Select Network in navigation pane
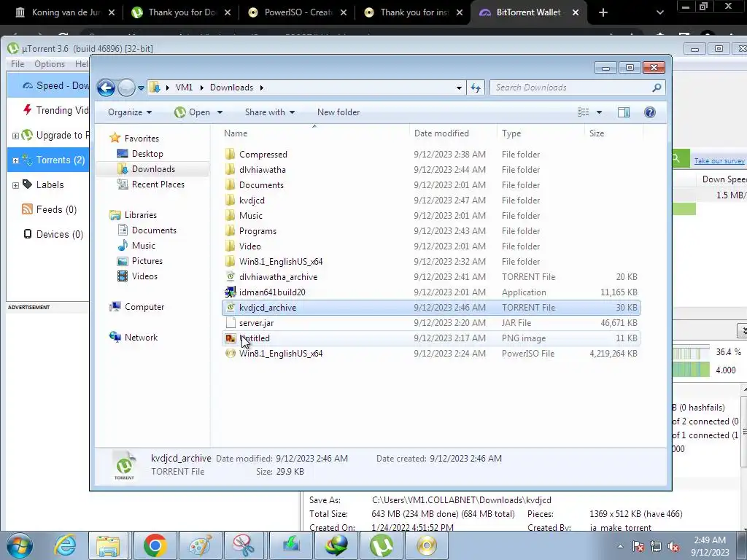The height and width of the screenshot is (560, 747). 141,338
